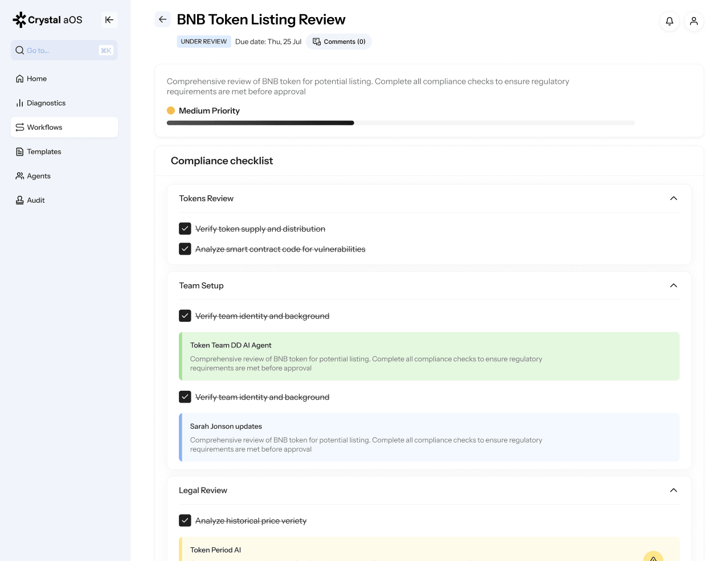Collapse the sidebar with the arrow icon
Image resolution: width=728 pixels, height=561 pixels.
(x=109, y=19)
